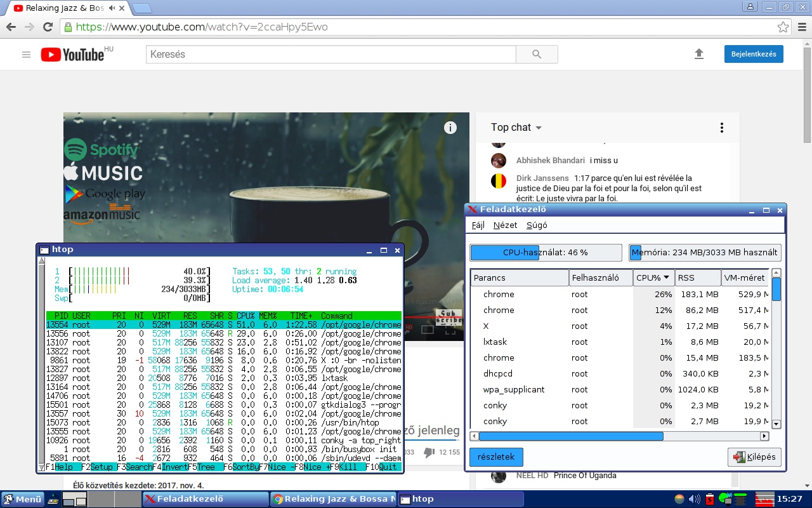Open live chat three-dot options menu
This screenshot has width=812, height=508.
click(721, 128)
